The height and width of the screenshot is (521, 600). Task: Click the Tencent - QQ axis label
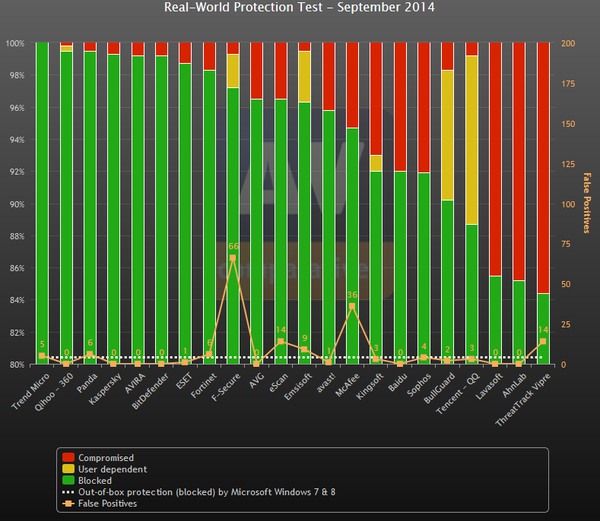point(458,394)
